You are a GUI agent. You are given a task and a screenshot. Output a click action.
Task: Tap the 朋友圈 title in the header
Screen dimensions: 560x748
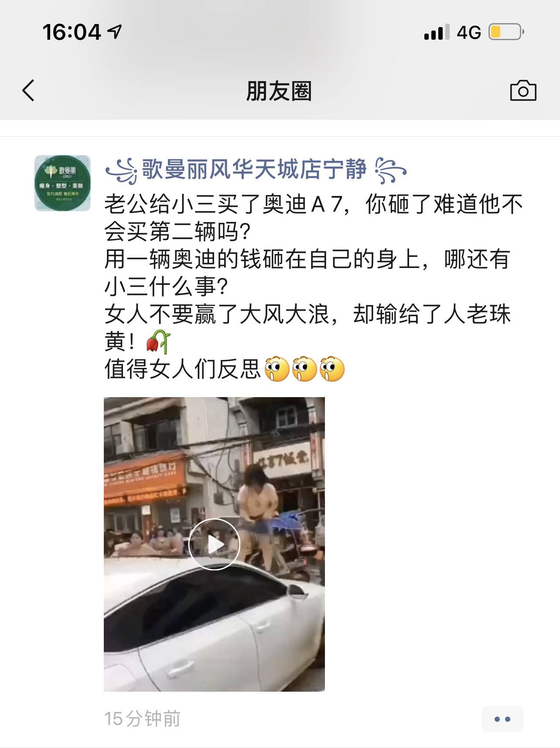(279, 91)
